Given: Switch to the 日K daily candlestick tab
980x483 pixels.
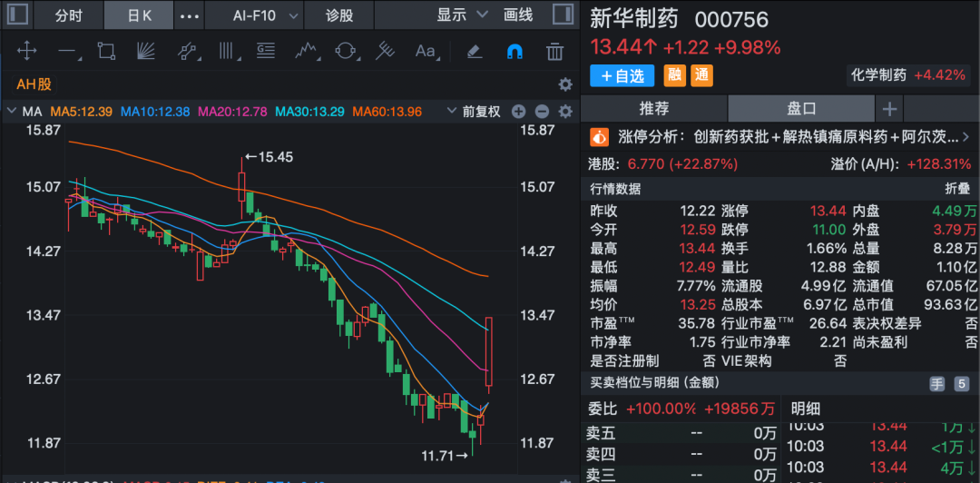Looking at the screenshot, I should 139,15.
